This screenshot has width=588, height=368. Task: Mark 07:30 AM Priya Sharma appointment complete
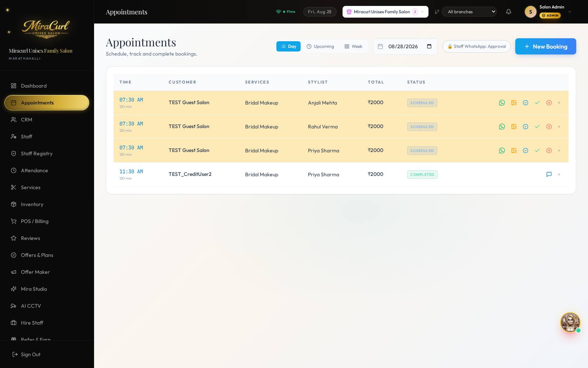click(x=537, y=151)
